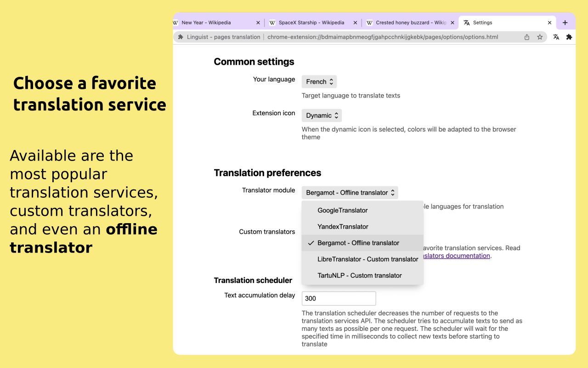588x368 pixels.
Task: Open Linguist translate icon in browser toolbar
Action: (x=556, y=37)
